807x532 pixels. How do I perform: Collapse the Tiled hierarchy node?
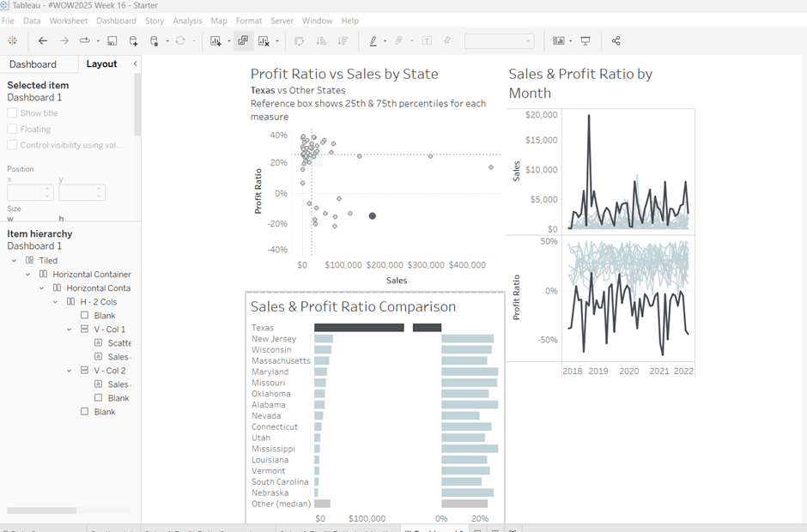[15, 261]
